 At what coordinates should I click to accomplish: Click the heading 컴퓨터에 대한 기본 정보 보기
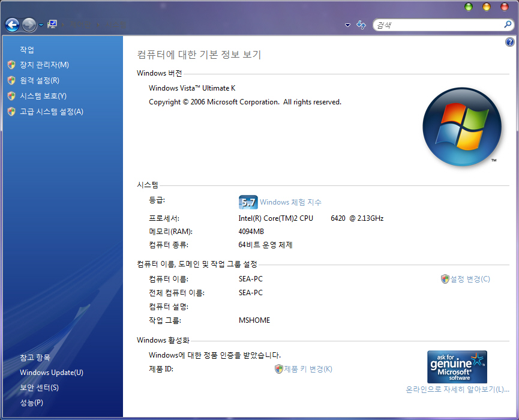[199, 55]
